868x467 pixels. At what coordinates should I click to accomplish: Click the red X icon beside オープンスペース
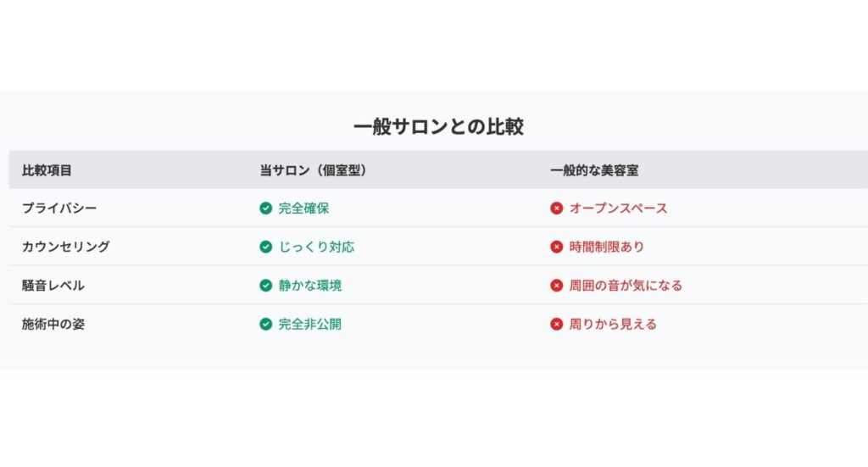coord(556,208)
